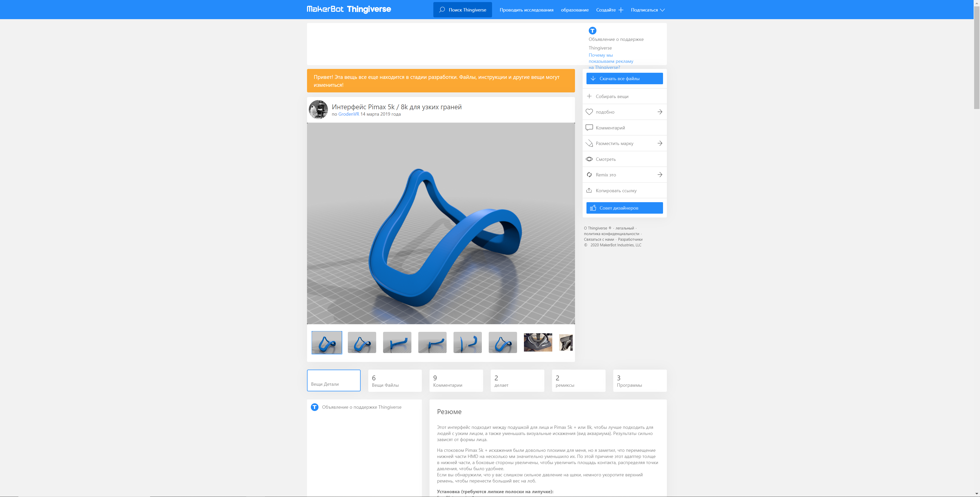This screenshot has width=980, height=497.
Task: Expand the Разместить марку arrow
Action: pyautogui.click(x=660, y=143)
